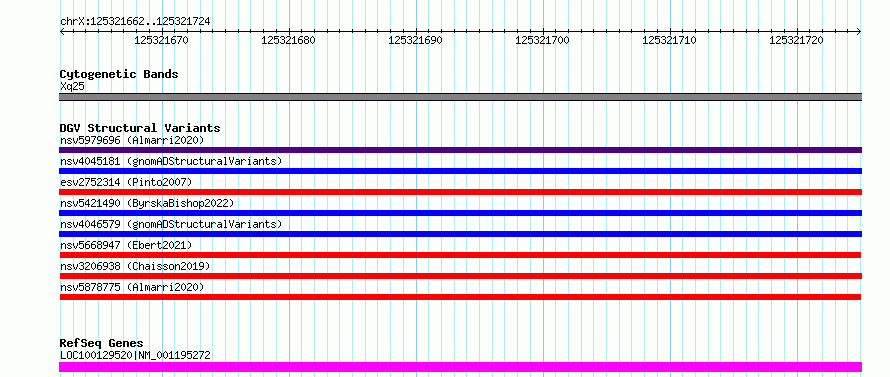This screenshot has width=890, height=377.
Task: Click the left arrowhead of the ruler
Action: tap(62, 32)
